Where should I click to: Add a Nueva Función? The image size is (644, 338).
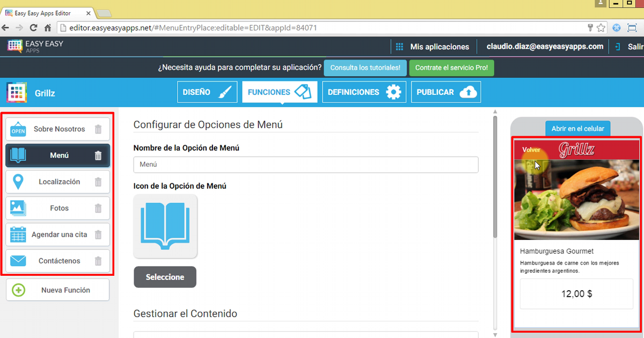pos(58,290)
